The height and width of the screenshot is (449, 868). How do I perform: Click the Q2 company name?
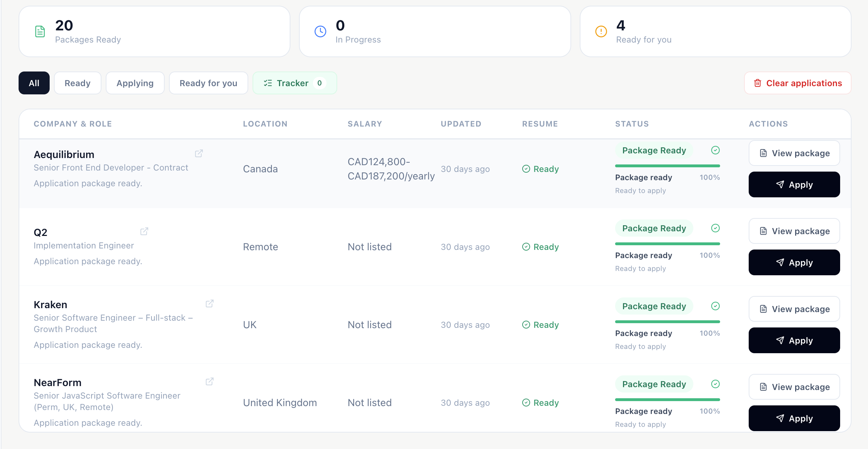point(40,232)
